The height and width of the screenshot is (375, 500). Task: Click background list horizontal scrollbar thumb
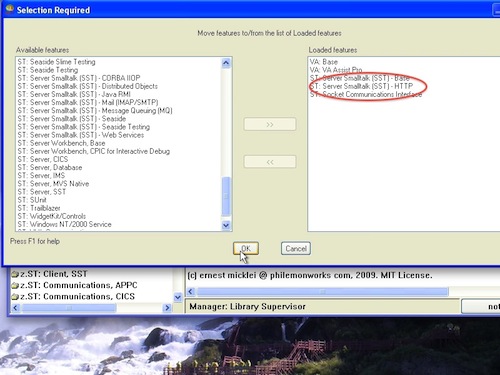coord(69,308)
